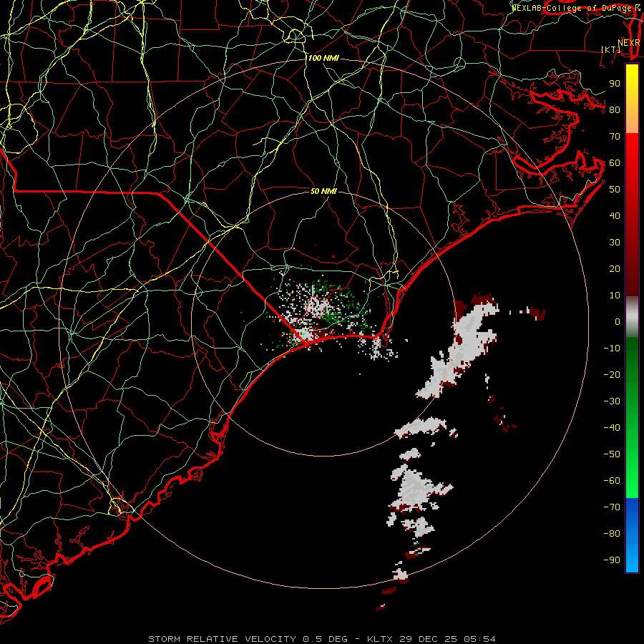Click the Storm Relative Velocity KLTX caption
Viewport: 644px width, 644px height.
coord(321,639)
